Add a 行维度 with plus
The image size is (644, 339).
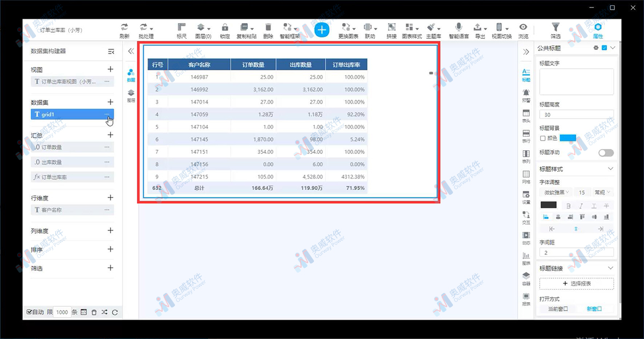click(x=111, y=198)
